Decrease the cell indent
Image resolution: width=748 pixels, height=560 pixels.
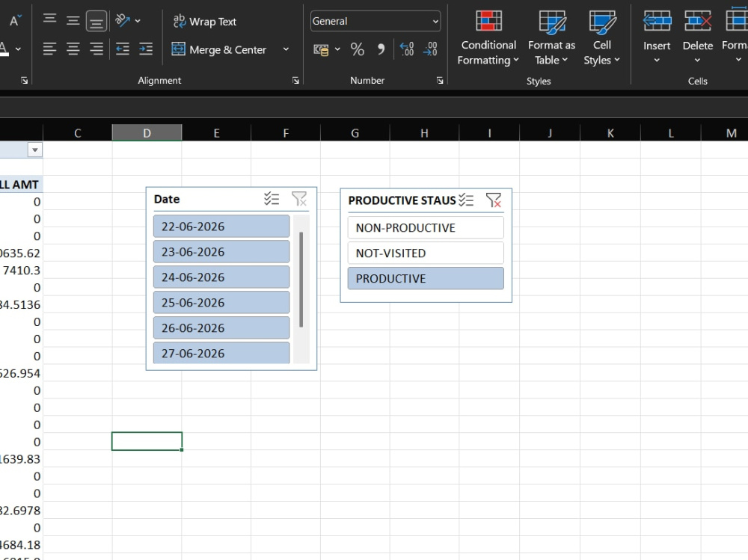pos(123,49)
